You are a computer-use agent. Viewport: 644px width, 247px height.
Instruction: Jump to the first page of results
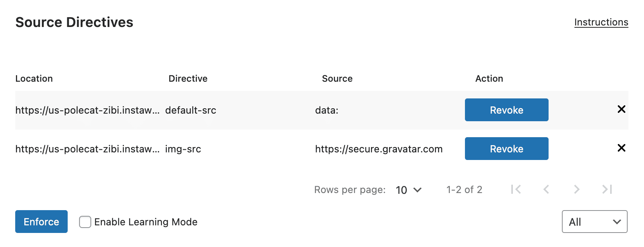tap(516, 189)
